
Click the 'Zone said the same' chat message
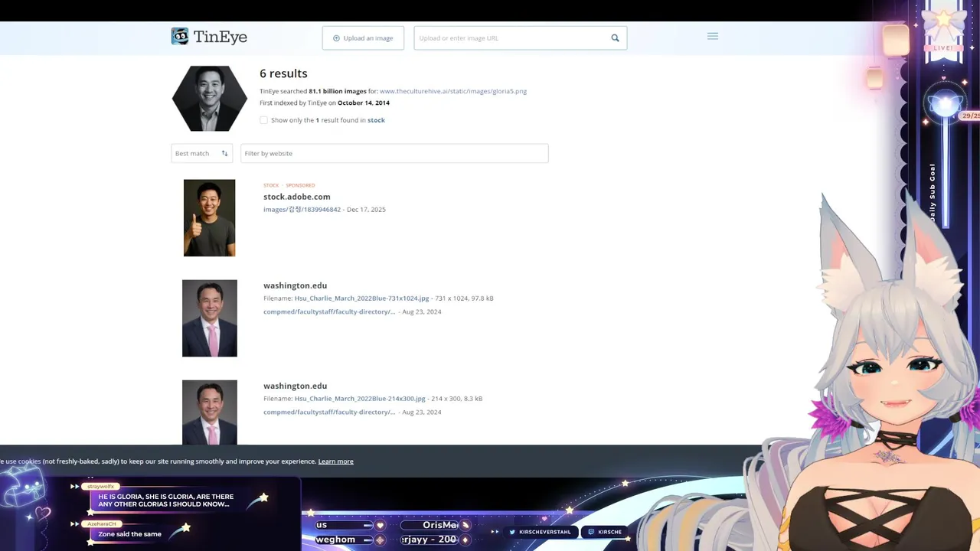129,534
